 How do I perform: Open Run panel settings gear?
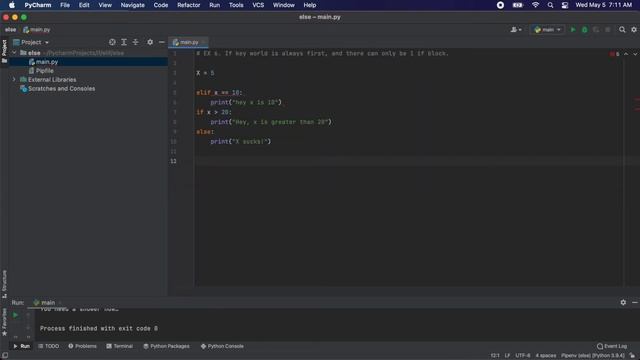(623, 302)
